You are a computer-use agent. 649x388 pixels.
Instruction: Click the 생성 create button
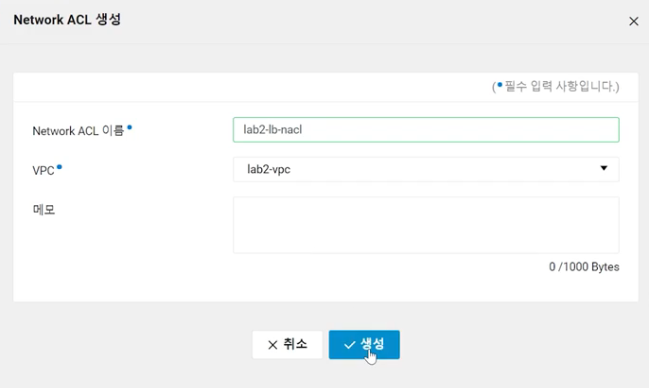click(x=364, y=345)
